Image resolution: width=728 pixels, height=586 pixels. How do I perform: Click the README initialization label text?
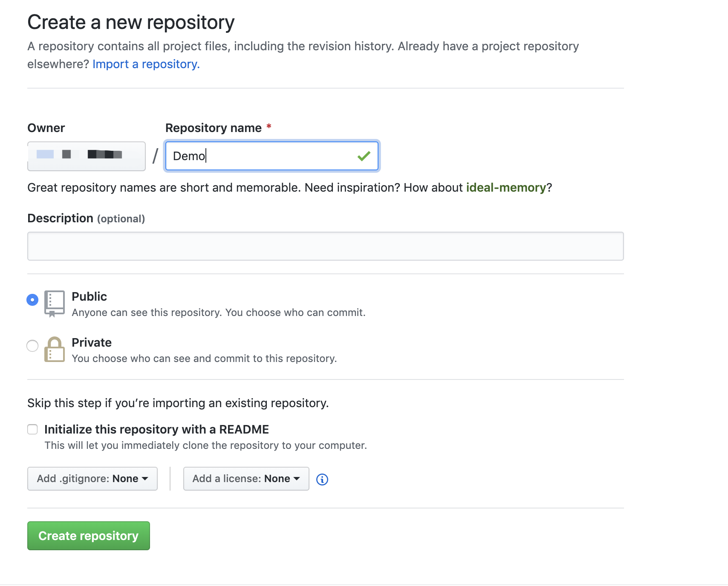[156, 429]
